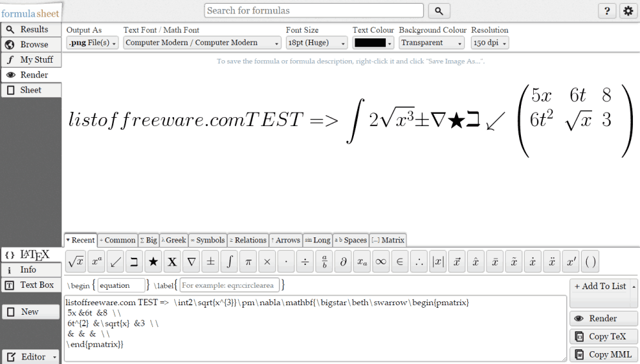Image resolution: width=640 pixels, height=364 pixels.
Task: Switch to Arrows tab
Action: tap(285, 241)
